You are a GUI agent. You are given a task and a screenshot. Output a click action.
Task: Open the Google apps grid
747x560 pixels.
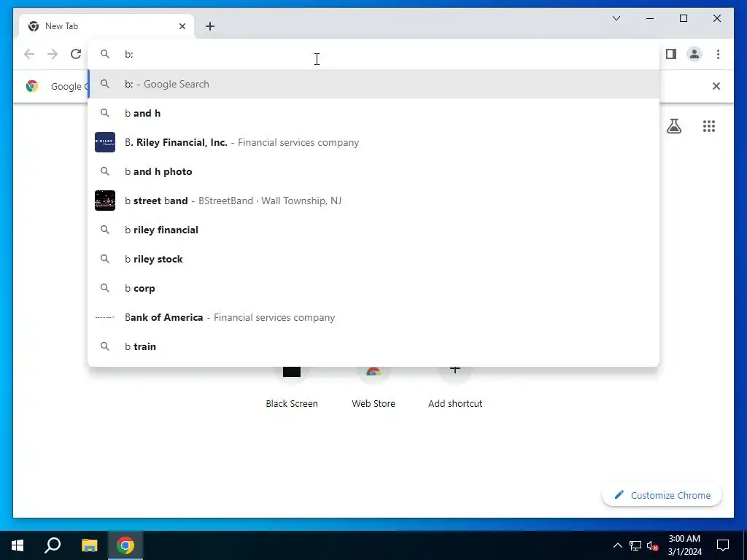point(709,126)
